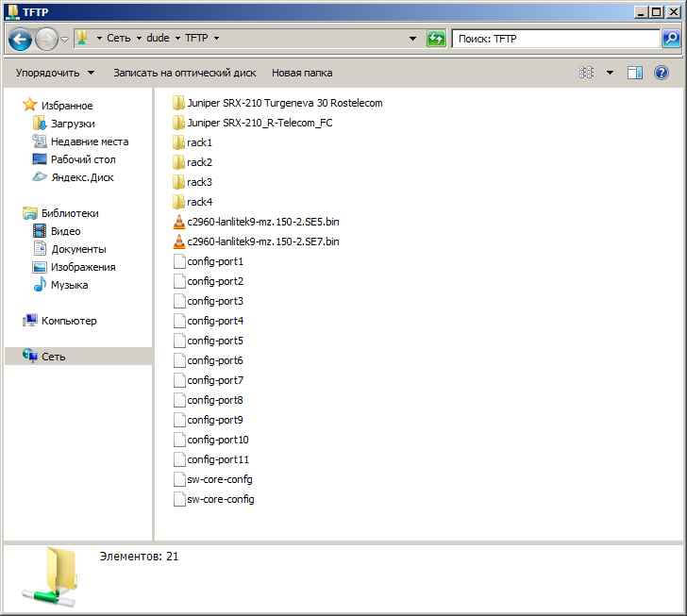687x616 pixels.
Task: Expand the arrow after TFTP breadcrumb
Action: 216,39
